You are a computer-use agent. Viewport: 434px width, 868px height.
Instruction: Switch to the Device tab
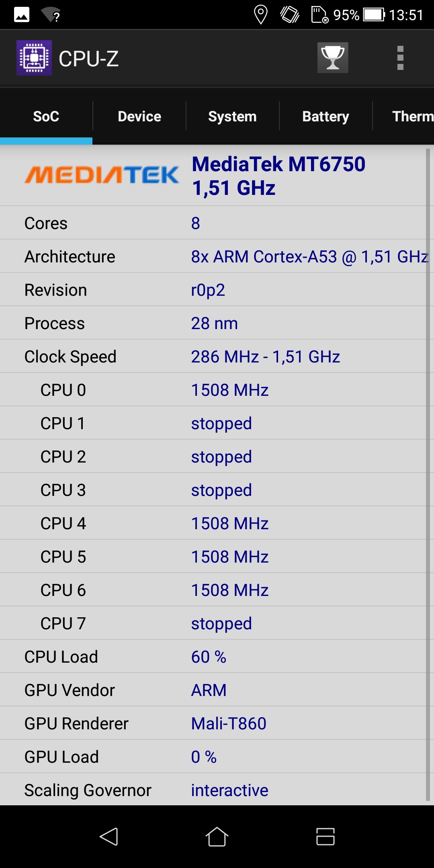tap(139, 116)
